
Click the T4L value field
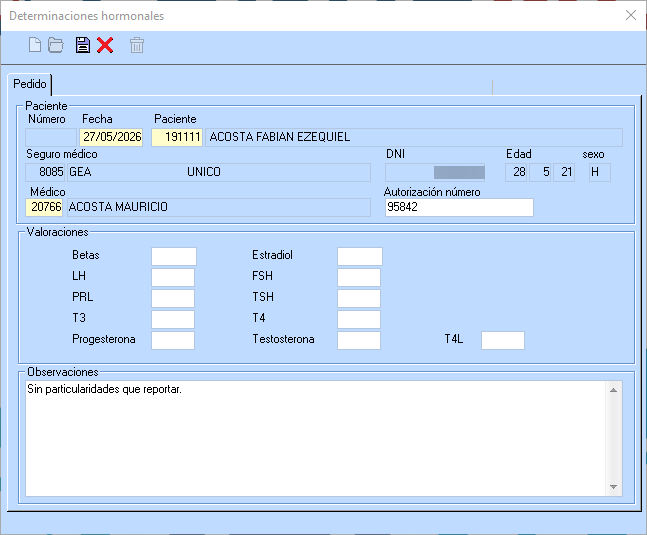coord(503,340)
